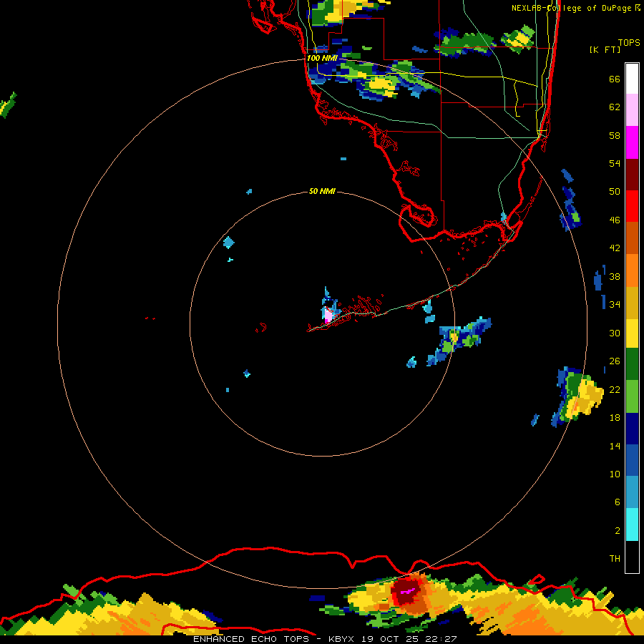Viewport: 644px width, 644px height.
Task: Click the light green legend swatch
Action: pos(632,396)
